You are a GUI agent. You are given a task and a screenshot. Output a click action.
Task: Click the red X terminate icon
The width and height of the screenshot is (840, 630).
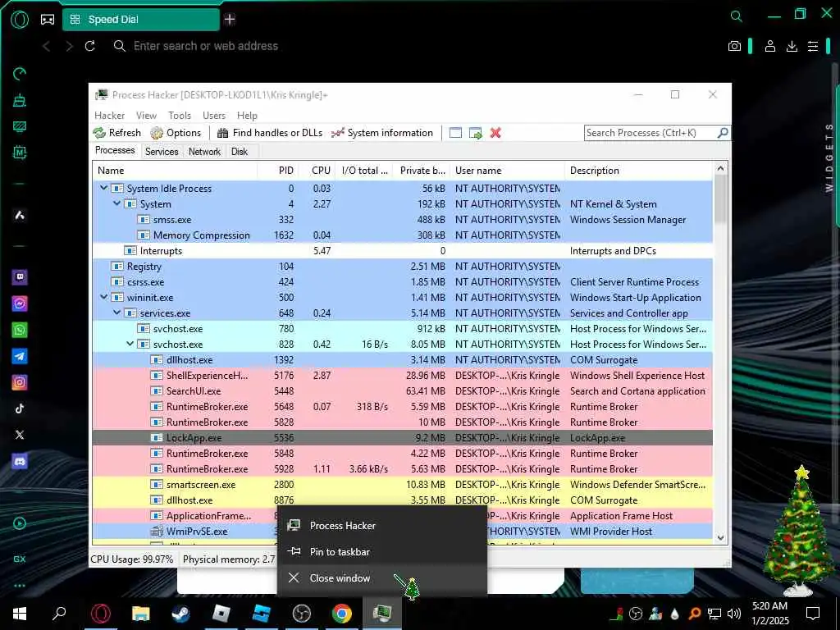(x=495, y=133)
